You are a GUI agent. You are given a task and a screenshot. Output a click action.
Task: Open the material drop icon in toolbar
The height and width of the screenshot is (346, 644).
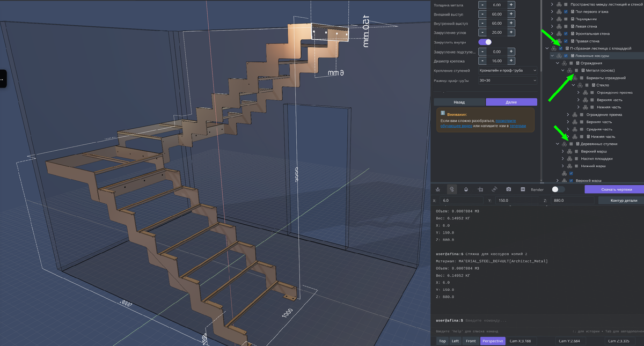pyautogui.click(x=466, y=189)
